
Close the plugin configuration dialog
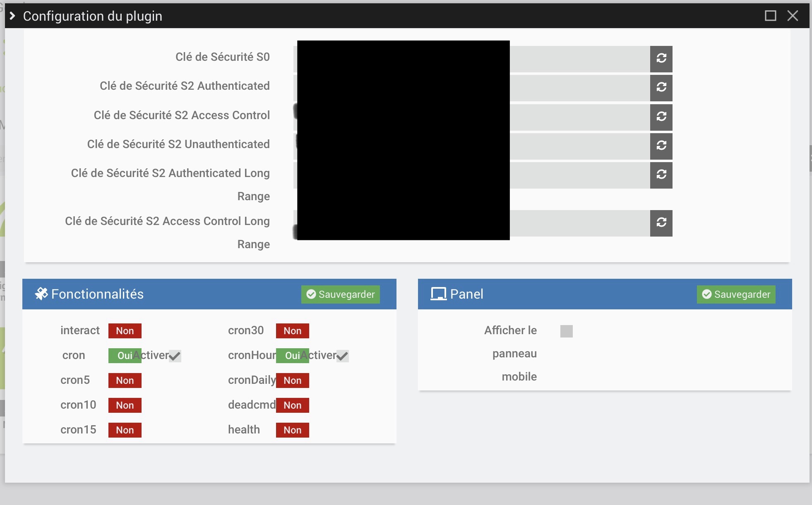pyautogui.click(x=793, y=16)
